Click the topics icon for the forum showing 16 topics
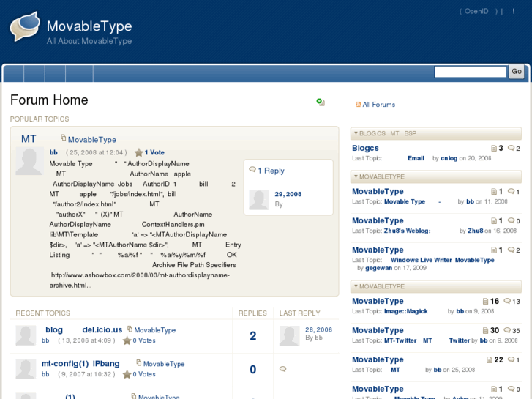 click(485, 301)
